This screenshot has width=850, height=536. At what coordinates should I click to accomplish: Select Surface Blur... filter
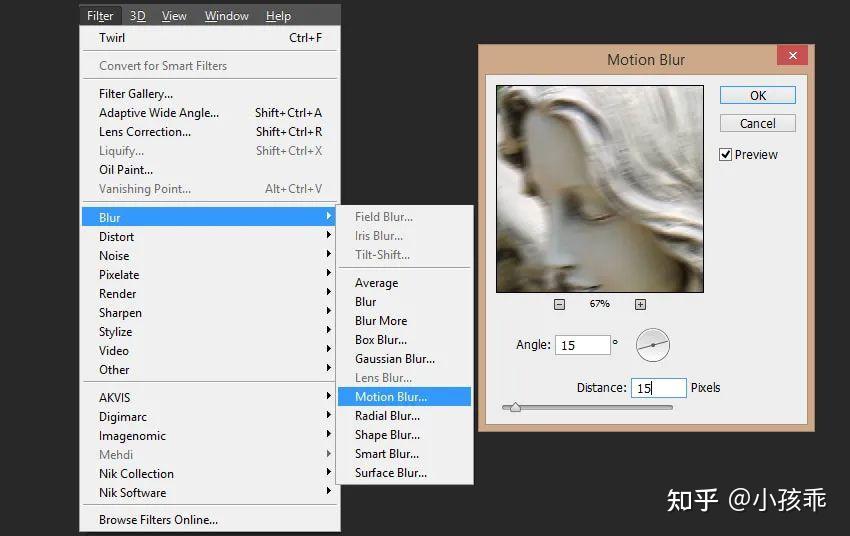click(x=404, y=472)
